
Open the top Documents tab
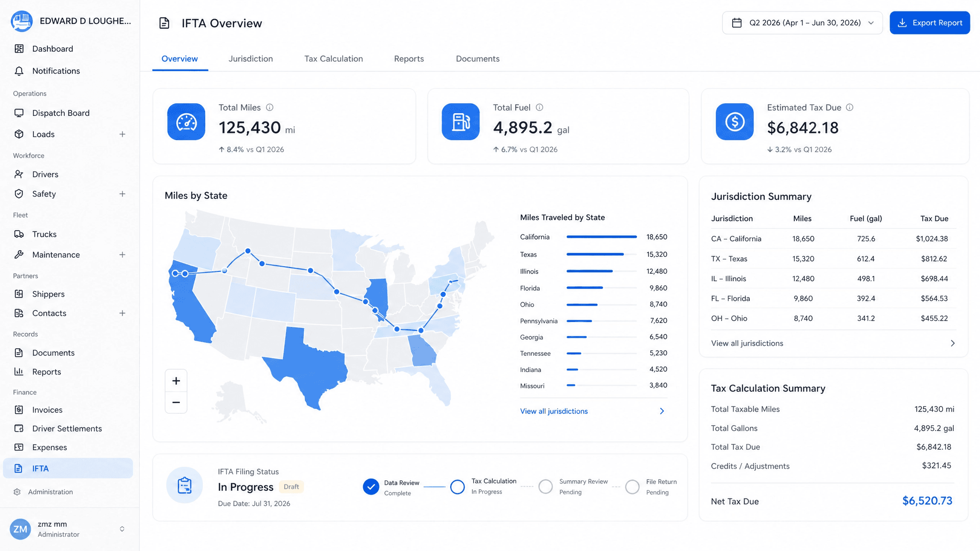pyautogui.click(x=478, y=59)
